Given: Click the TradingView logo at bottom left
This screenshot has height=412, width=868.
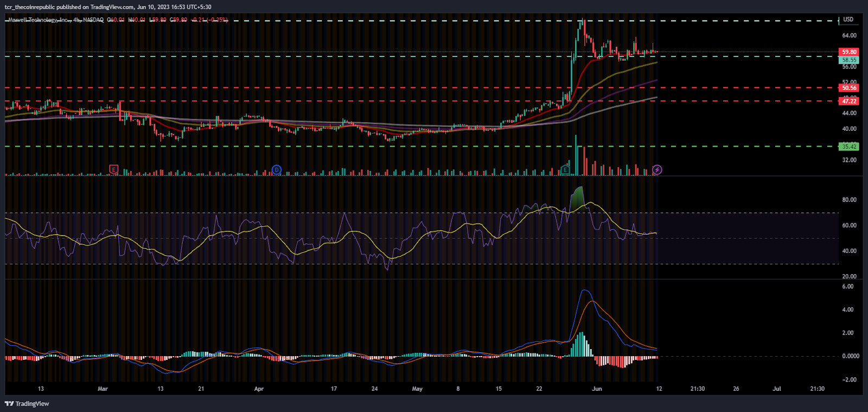Looking at the screenshot, I should click(27, 404).
